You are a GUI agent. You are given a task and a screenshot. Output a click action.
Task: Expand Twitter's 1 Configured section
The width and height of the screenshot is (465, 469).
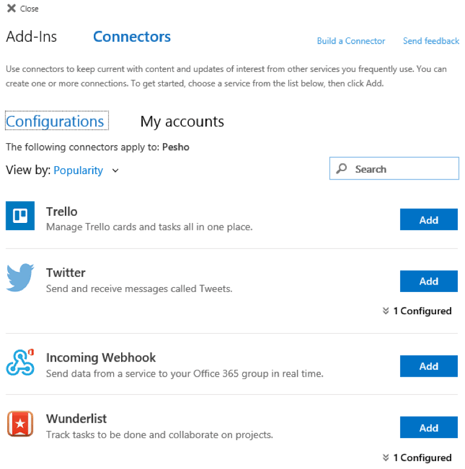pos(417,311)
